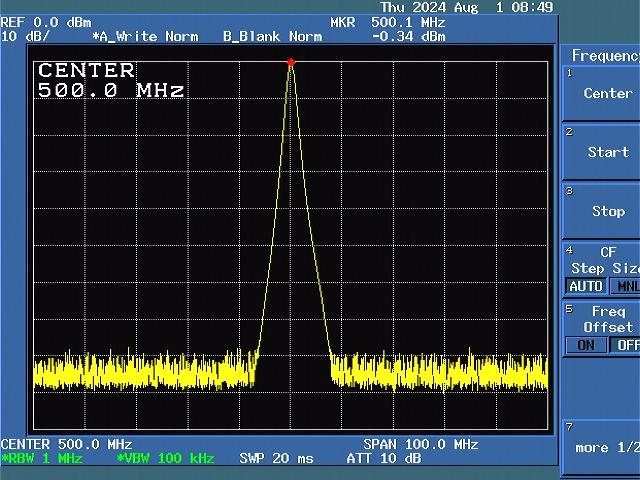Image resolution: width=640 pixels, height=480 pixels.
Task: Click the *RBW 1 MHz readout
Action: point(42,458)
